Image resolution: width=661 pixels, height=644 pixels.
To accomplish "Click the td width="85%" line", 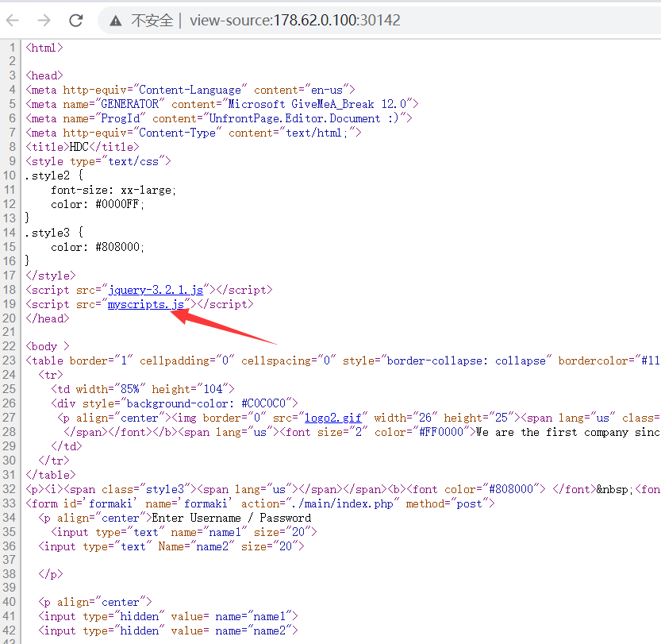I will [143, 389].
